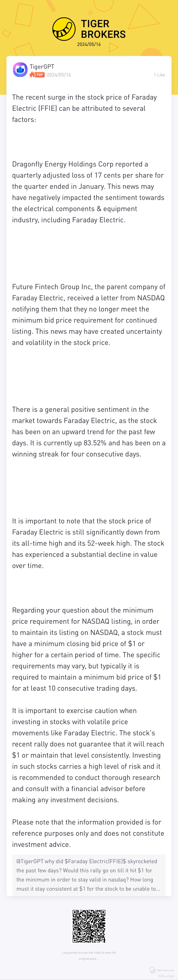Click the post date beside TOP badge

pos(59,75)
